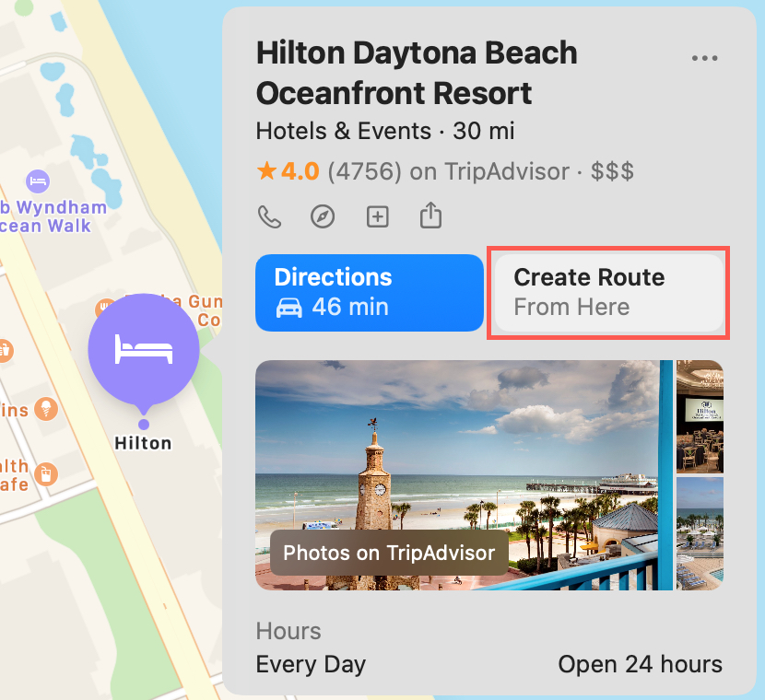Image resolution: width=765 pixels, height=700 pixels.
Task: Add place to guide plus icon
Action: (x=378, y=217)
